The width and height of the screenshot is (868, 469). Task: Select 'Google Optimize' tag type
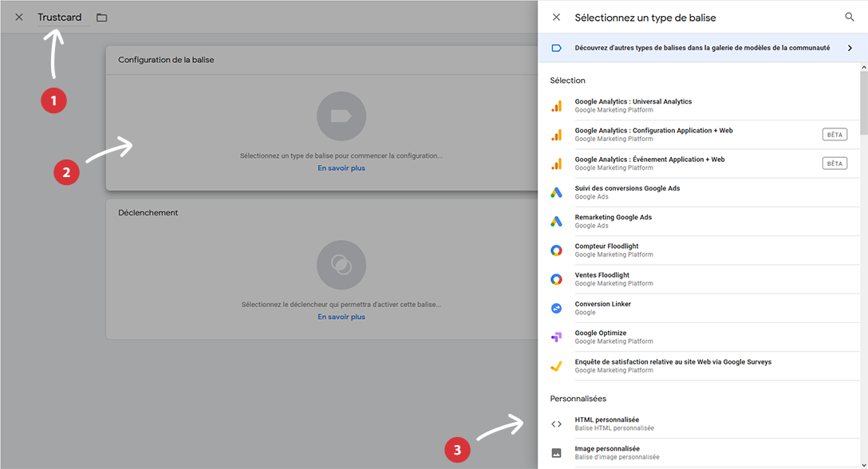point(699,337)
